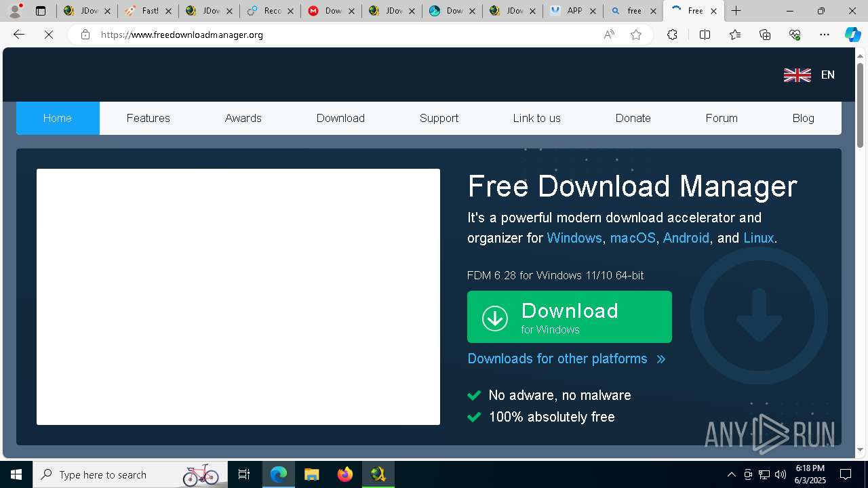View site information lock icon
Viewport: 868px width, 488px height.
click(x=85, y=35)
